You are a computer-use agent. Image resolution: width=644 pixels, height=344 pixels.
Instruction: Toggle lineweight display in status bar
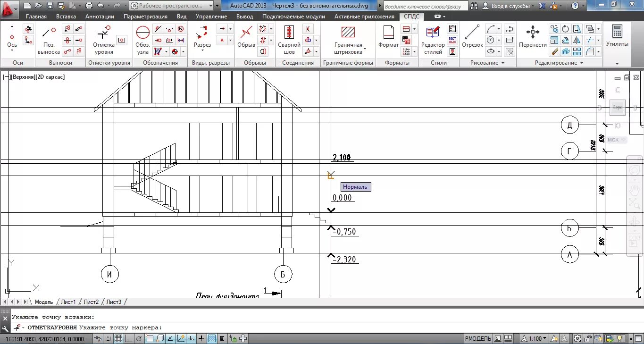[x=201, y=338]
